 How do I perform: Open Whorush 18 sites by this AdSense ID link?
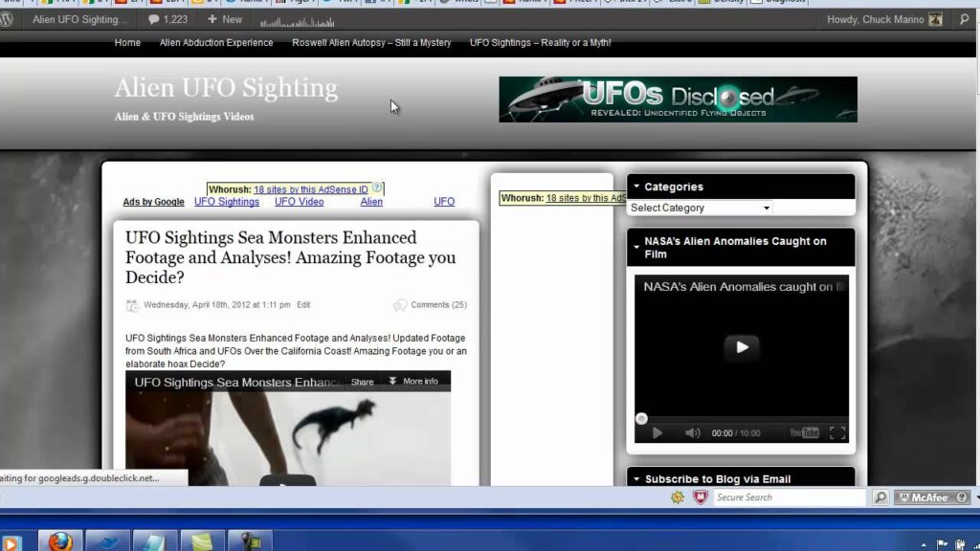click(x=311, y=189)
